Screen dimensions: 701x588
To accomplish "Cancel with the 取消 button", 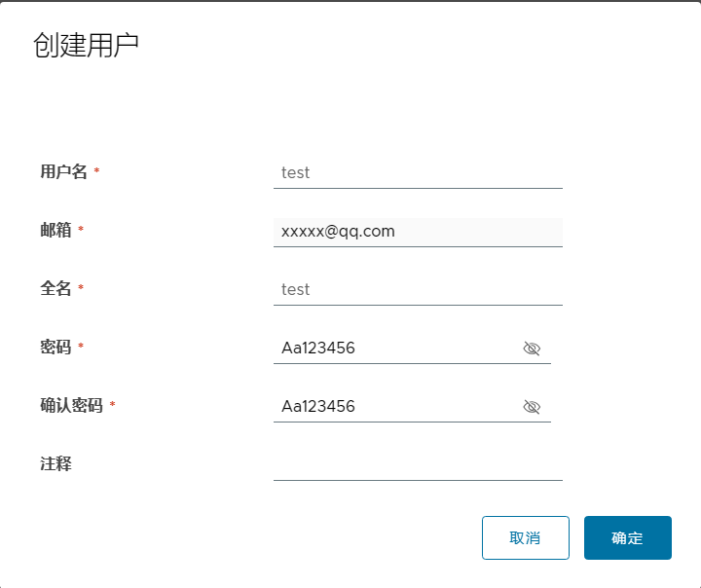I will (526, 537).
